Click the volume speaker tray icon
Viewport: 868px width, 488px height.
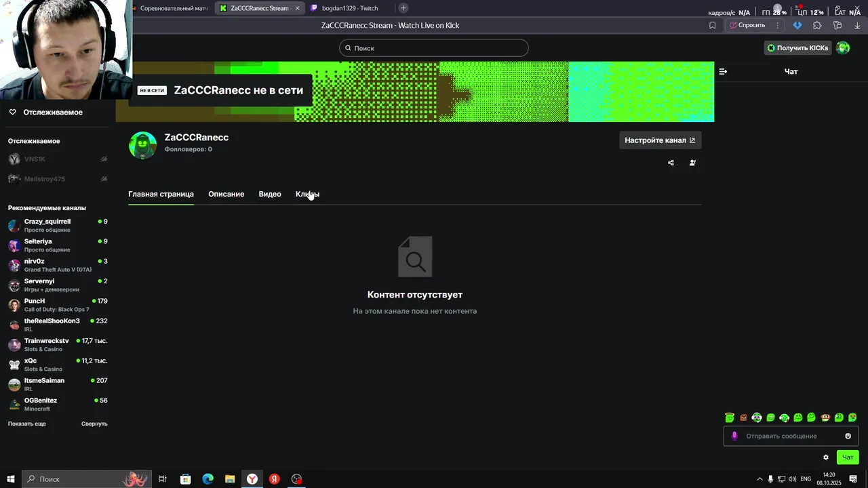pos(792,479)
